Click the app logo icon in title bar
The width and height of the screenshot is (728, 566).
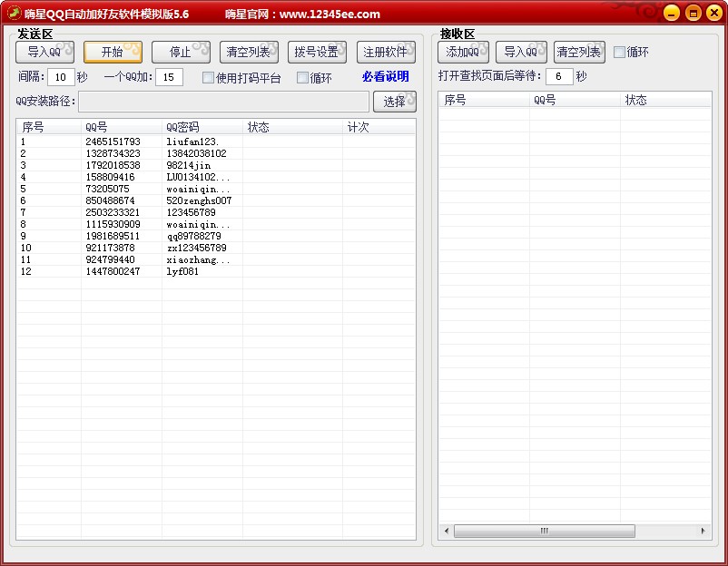14,13
